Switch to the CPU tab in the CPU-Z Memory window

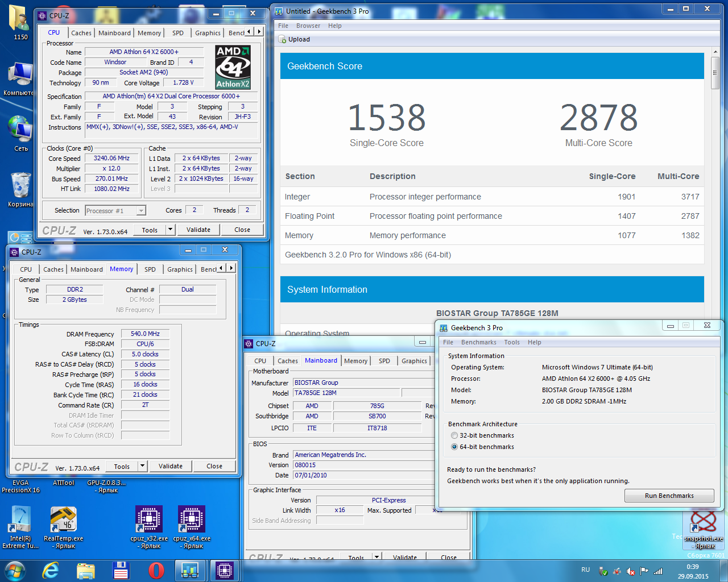[26, 269]
